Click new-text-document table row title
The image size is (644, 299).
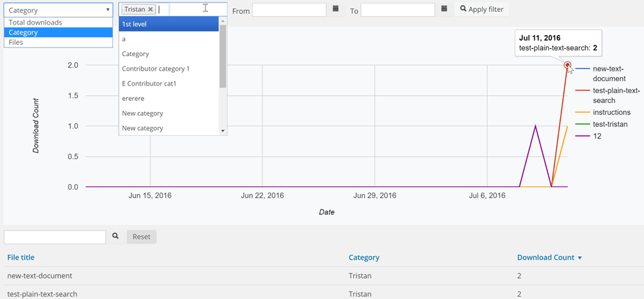click(40, 276)
